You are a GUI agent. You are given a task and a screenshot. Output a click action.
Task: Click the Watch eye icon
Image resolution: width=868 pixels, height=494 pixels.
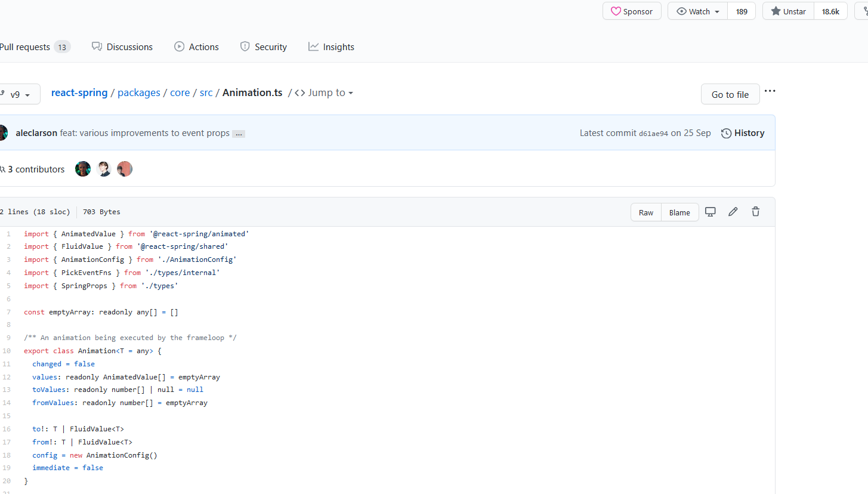[681, 11]
